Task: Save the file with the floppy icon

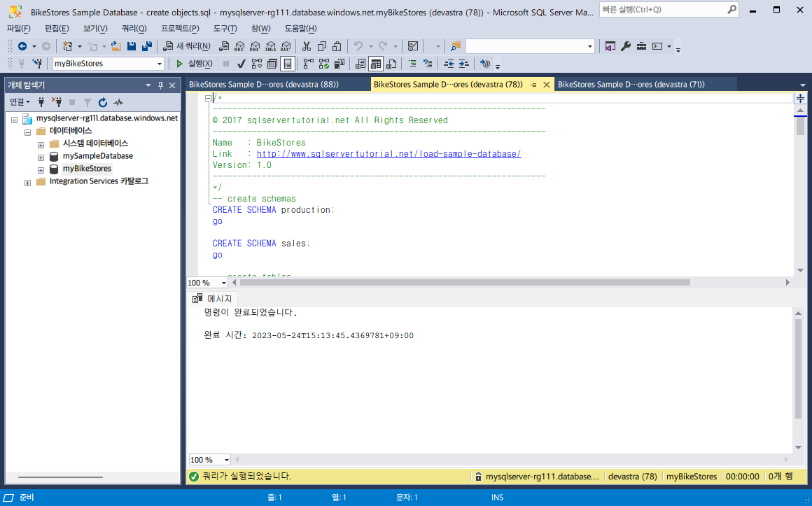Action: (132, 47)
